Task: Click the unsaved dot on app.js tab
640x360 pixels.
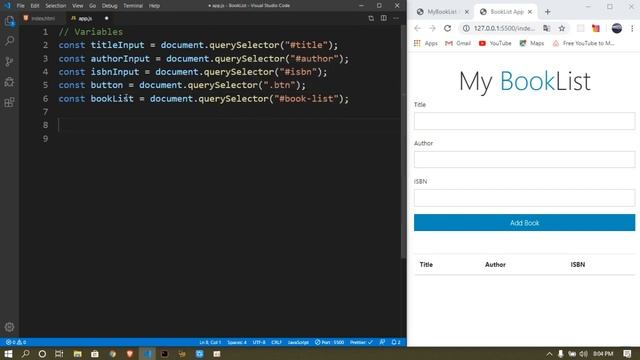Action: pyautogui.click(x=107, y=18)
